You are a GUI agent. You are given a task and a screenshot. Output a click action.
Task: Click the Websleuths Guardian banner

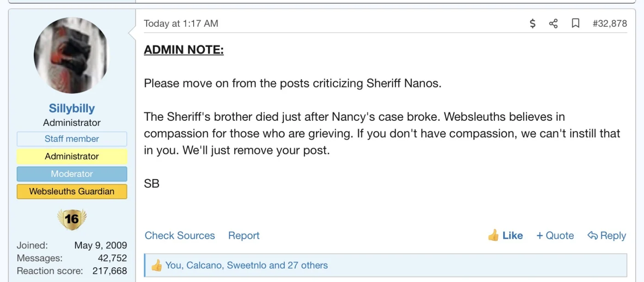tap(72, 191)
